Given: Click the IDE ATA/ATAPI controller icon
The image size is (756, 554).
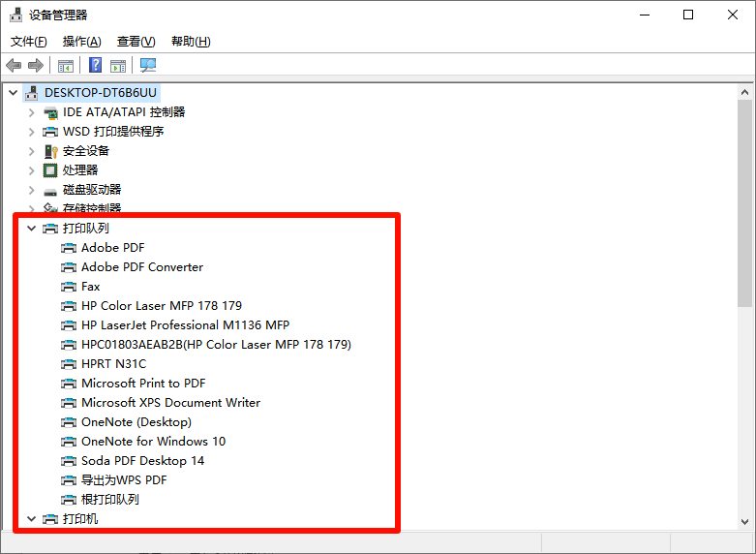Looking at the screenshot, I should point(50,113).
